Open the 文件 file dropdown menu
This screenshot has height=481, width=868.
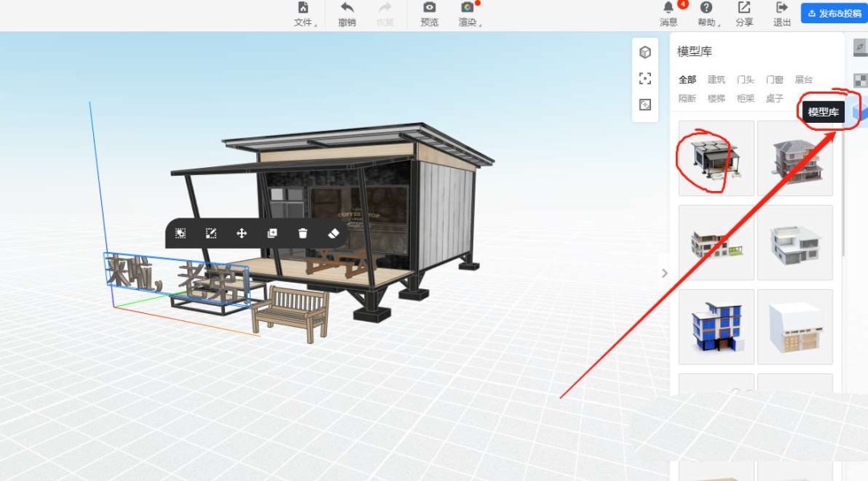coord(305,14)
